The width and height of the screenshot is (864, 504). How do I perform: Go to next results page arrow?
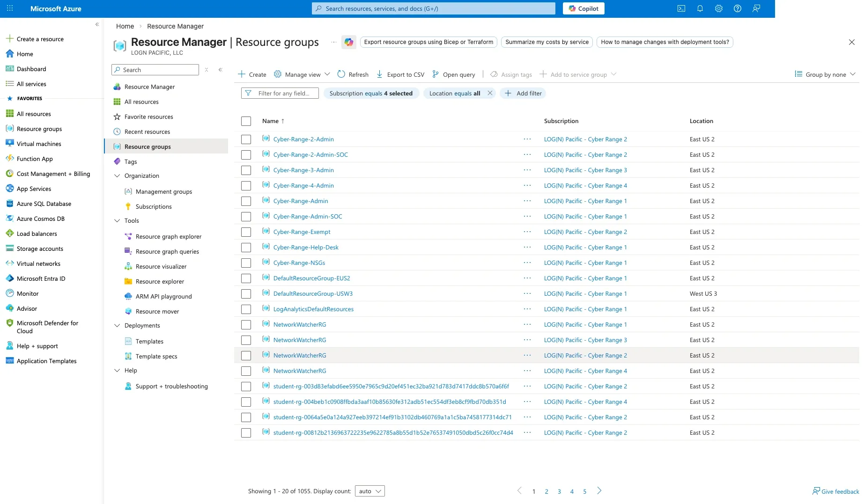[599, 491]
